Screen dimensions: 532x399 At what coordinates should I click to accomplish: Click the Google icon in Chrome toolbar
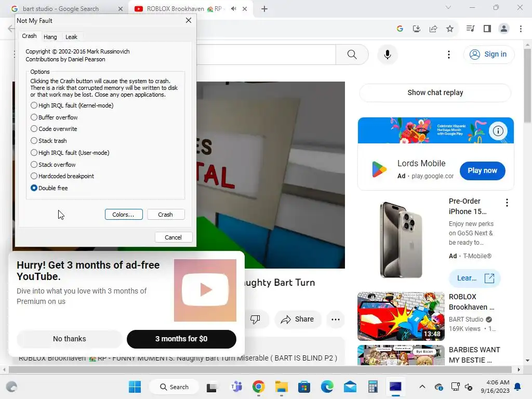point(400,29)
